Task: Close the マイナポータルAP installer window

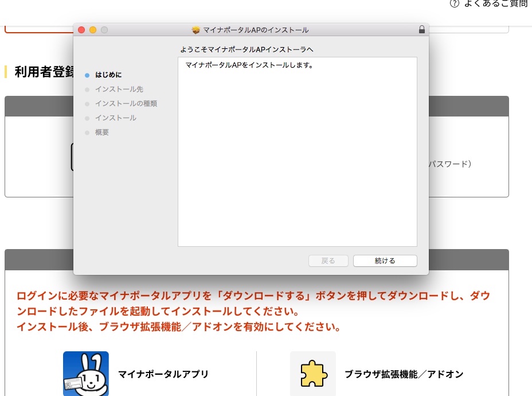Action: pyautogui.click(x=81, y=30)
